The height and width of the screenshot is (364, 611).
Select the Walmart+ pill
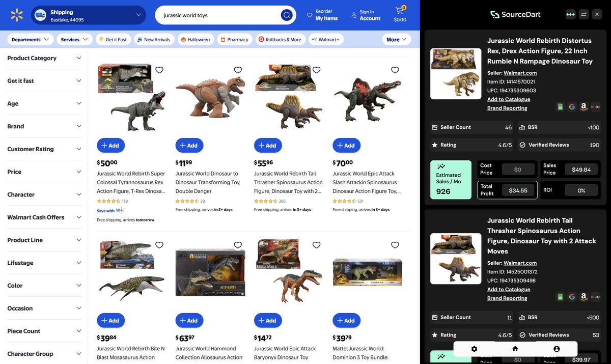click(326, 39)
